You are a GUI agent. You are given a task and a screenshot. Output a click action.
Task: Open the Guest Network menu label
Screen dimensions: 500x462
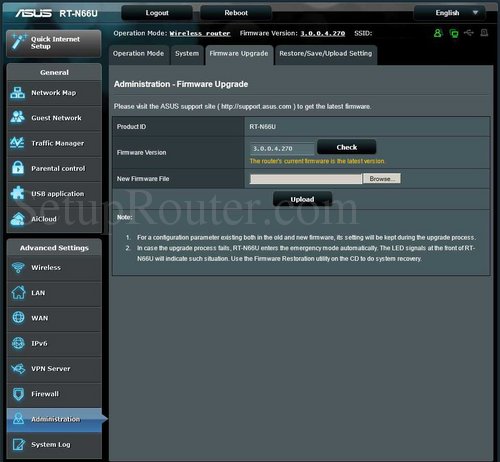tap(56, 118)
